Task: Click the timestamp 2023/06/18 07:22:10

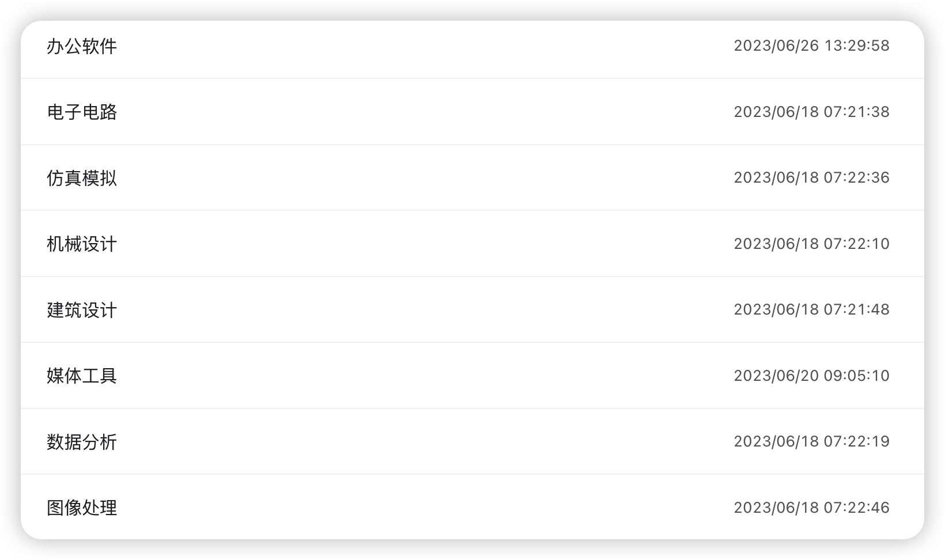Action: (811, 244)
